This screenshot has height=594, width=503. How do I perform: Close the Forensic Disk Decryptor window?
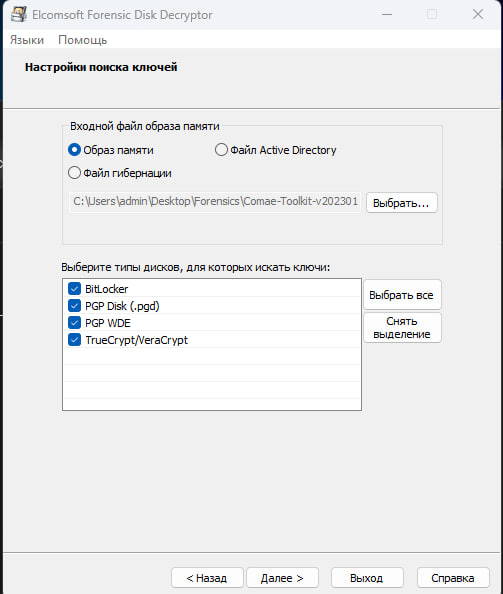point(478,14)
